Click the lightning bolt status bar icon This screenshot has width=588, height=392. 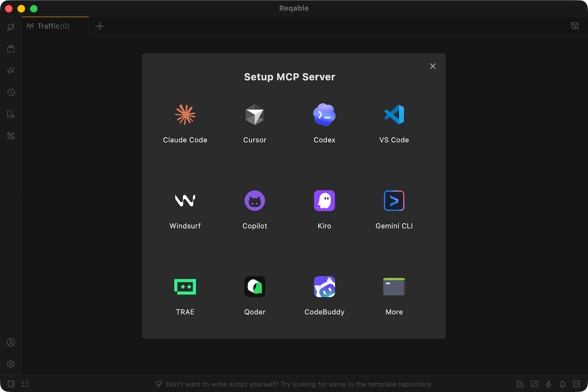(x=548, y=384)
